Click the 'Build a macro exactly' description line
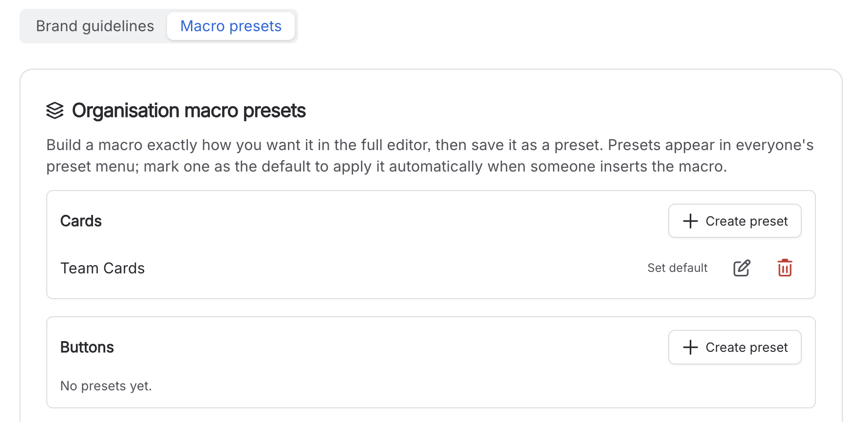 tap(430, 145)
